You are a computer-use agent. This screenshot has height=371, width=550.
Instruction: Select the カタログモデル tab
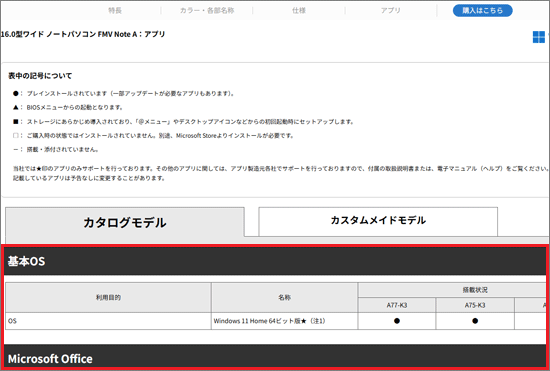pyautogui.click(x=125, y=222)
